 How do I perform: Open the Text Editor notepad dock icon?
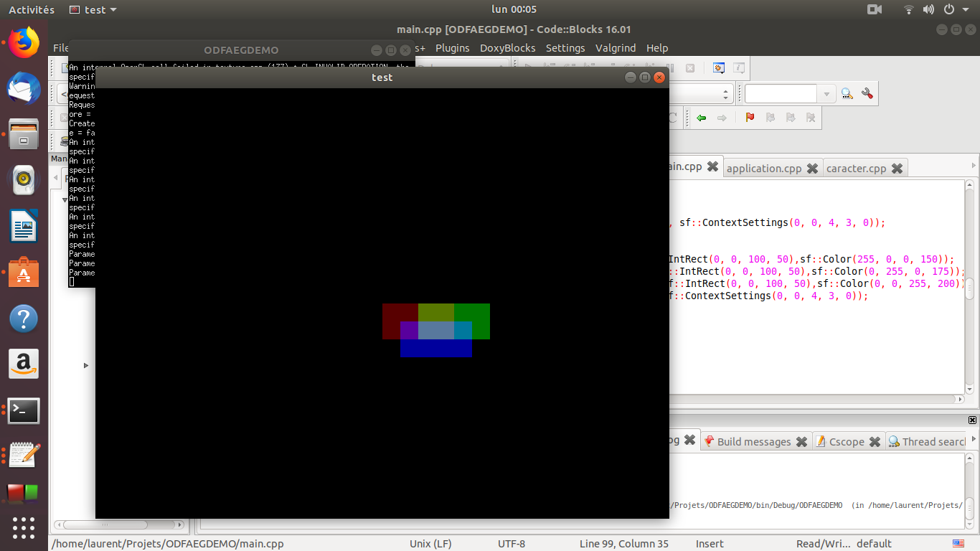24,456
